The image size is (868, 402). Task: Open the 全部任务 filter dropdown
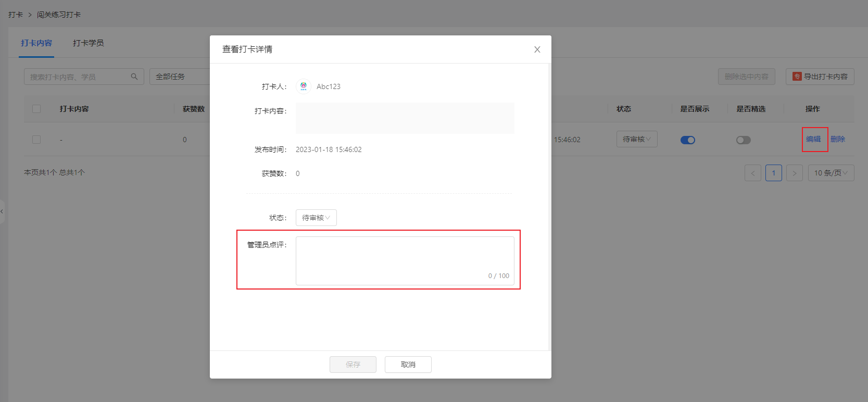point(180,77)
